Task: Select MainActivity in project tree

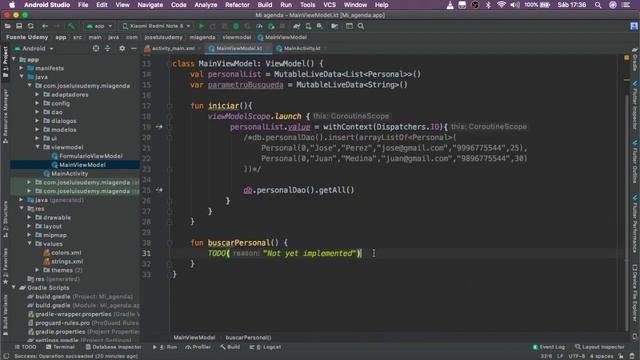Action: click(65, 173)
